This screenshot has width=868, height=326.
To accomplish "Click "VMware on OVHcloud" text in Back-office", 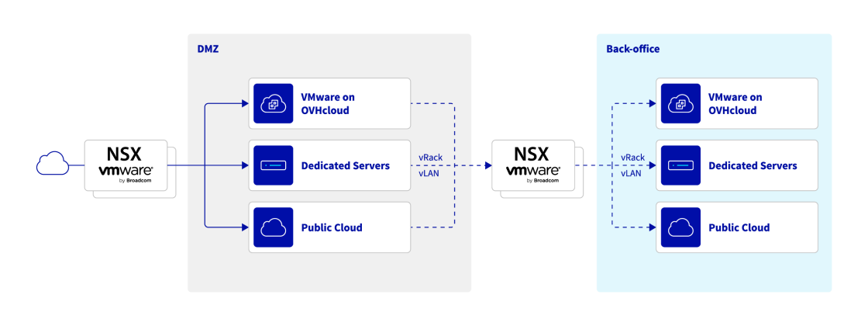I will [x=735, y=103].
